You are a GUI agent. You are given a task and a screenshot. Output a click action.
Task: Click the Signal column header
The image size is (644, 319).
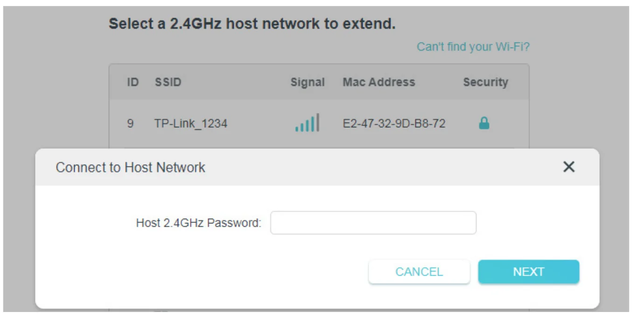coord(309,83)
